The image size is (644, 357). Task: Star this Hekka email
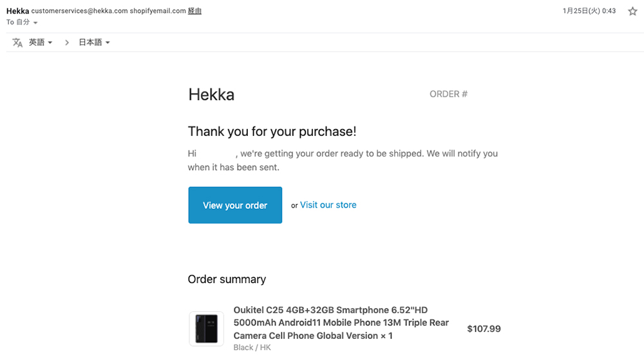[x=632, y=11]
